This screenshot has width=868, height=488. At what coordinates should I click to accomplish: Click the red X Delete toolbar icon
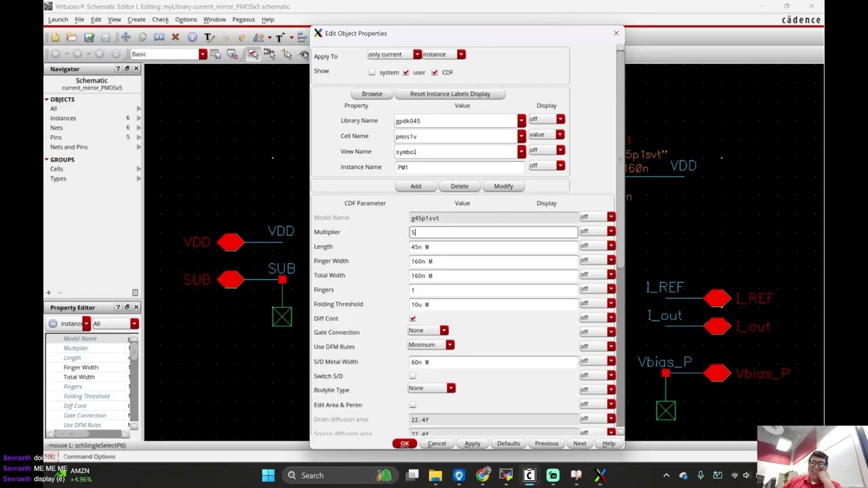click(x=175, y=37)
